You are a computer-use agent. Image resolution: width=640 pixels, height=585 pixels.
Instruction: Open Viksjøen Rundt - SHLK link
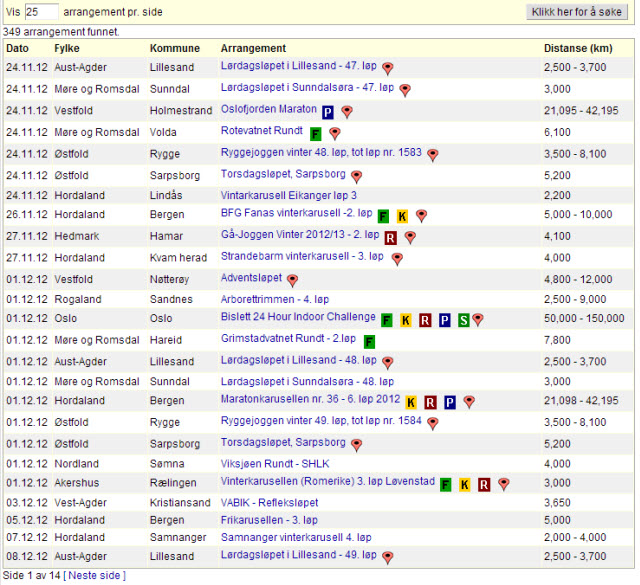pos(275,464)
